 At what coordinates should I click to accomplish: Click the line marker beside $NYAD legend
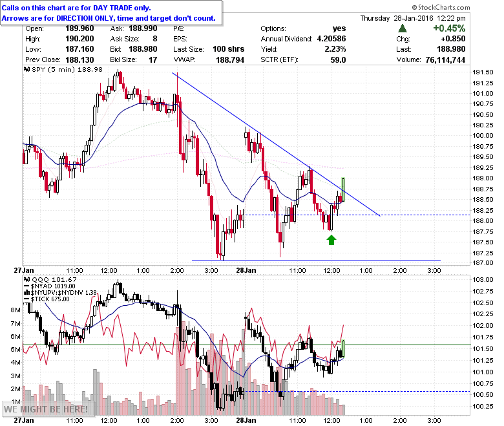coord(27,286)
